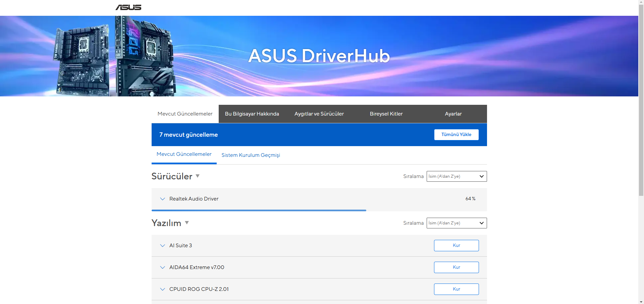Click the 'Yazılım' section heading

pos(166,223)
